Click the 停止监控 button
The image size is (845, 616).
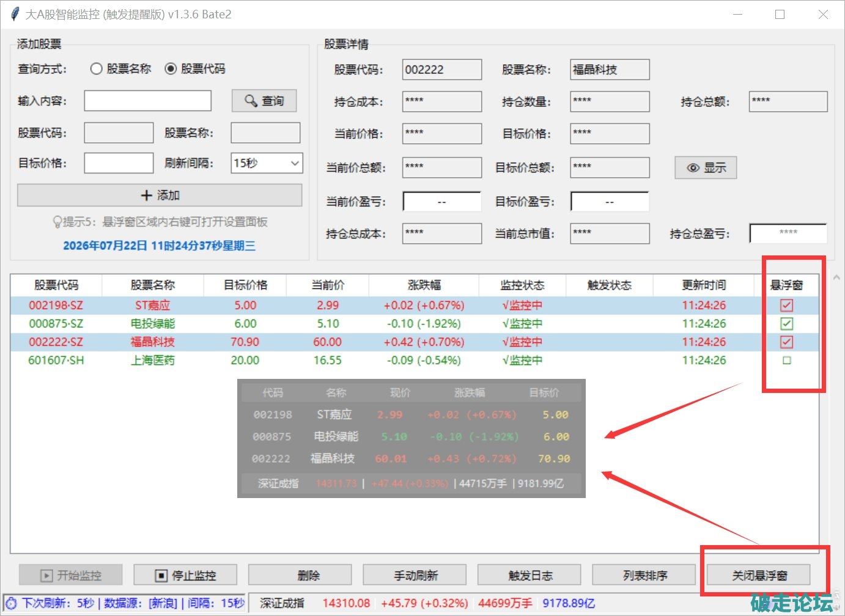point(185,575)
